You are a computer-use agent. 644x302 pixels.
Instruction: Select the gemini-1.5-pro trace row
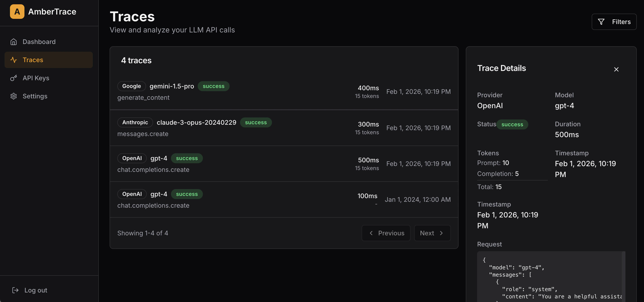(x=284, y=92)
